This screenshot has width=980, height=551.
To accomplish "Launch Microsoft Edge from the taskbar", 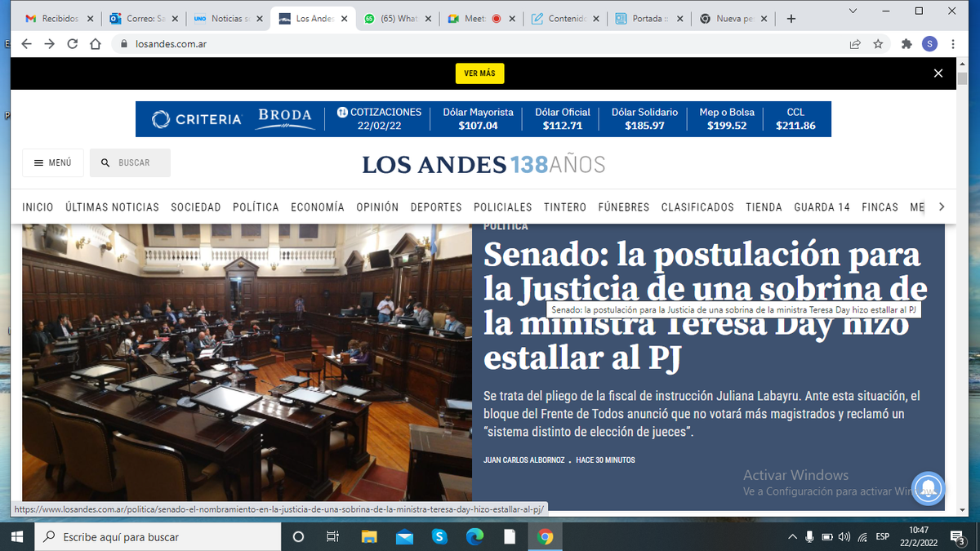I will pos(474,536).
